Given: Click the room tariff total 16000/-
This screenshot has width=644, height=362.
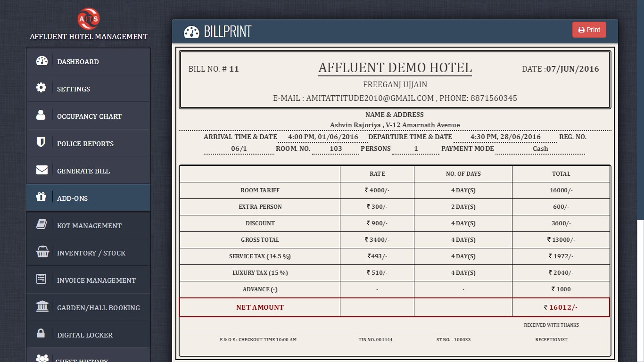Looking at the screenshot, I should pos(561,190).
